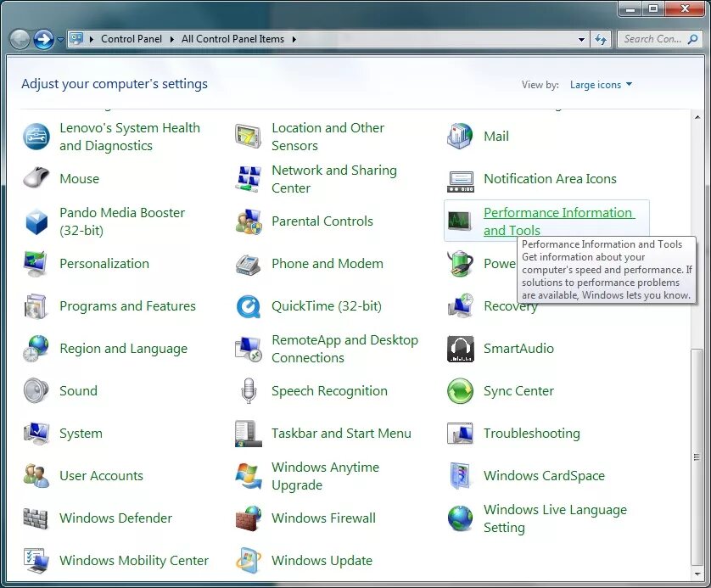The image size is (711, 588).
Task: Click the Windows Firewall icon
Action: click(x=248, y=518)
